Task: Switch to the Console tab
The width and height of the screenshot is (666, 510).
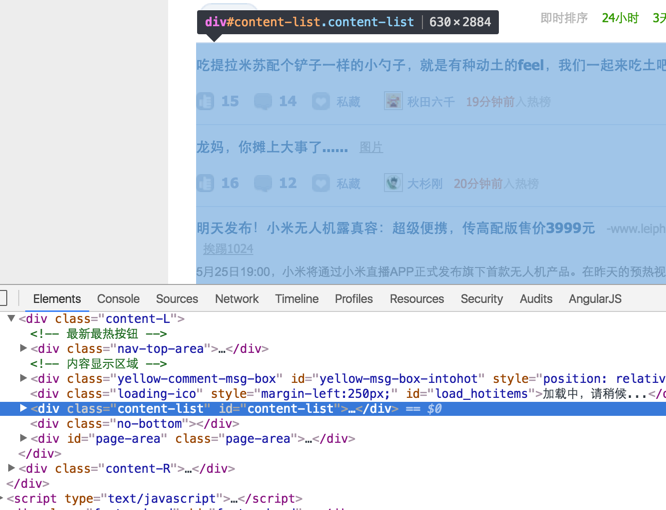Action: [x=118, y=299]
